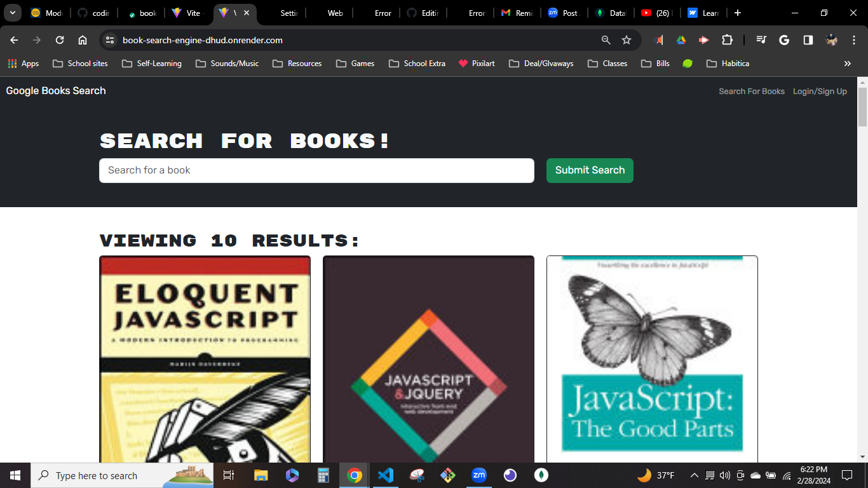This screenshot has width=868, height=488.
Task: Click the browser back arrow
Action: [14, 40]
